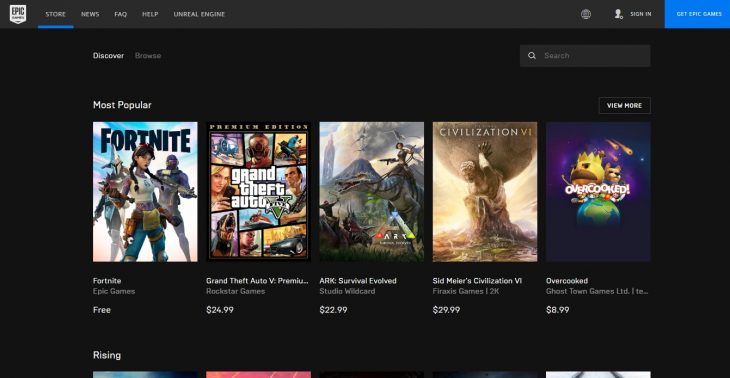730x378 pixels.
Task: Open the Help menu item
Action: tap(150, 14)
